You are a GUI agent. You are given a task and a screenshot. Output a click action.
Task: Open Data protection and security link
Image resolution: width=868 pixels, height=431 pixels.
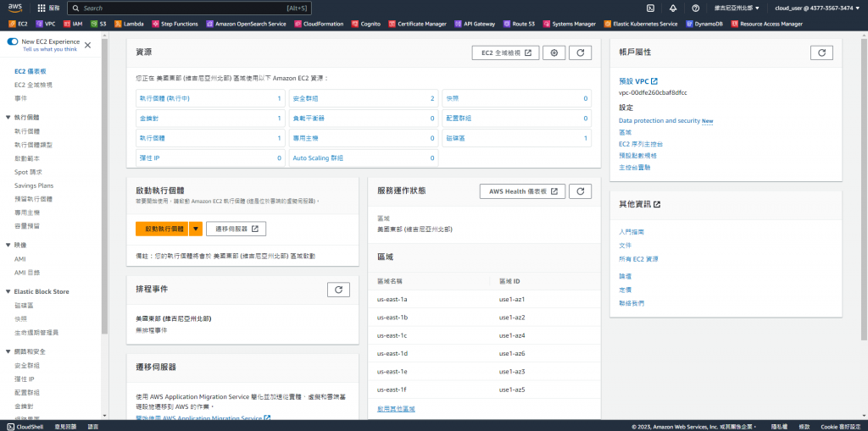(x=659, y=120)
